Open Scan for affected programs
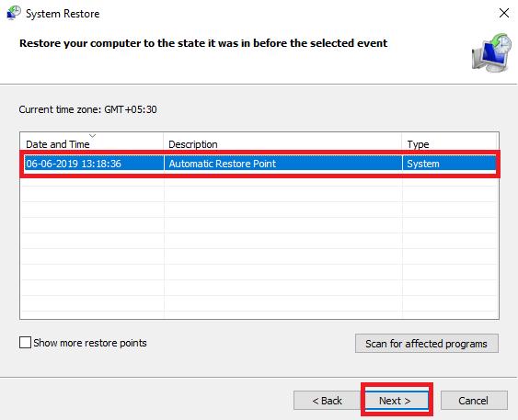Viewport: 518px width, 420px height. click(427, 344)
